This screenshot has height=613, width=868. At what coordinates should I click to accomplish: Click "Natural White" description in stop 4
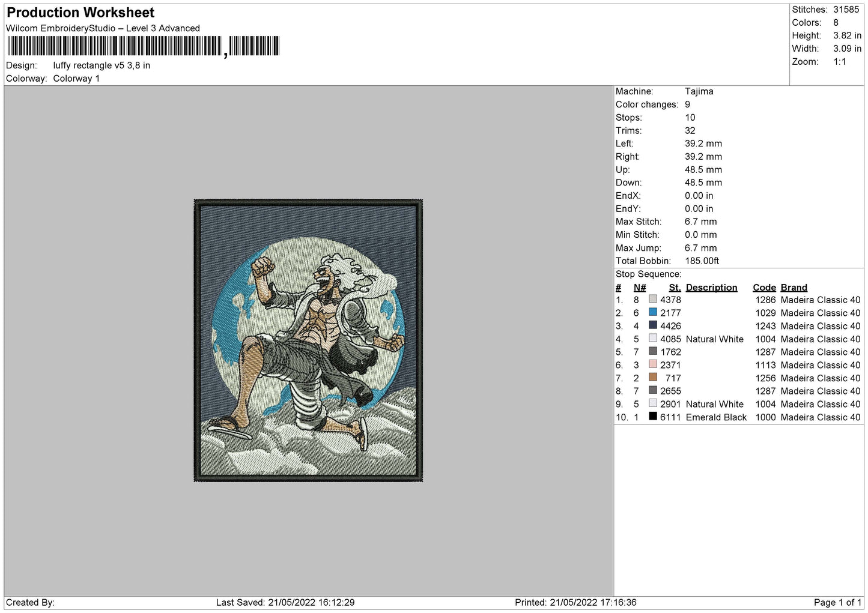point(715,339)
